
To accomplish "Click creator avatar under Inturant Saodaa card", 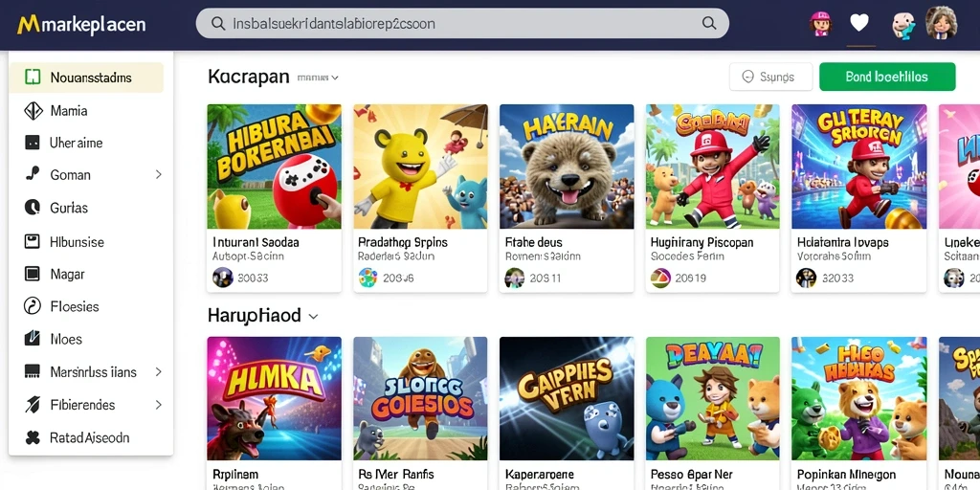I will coord(222,277).
